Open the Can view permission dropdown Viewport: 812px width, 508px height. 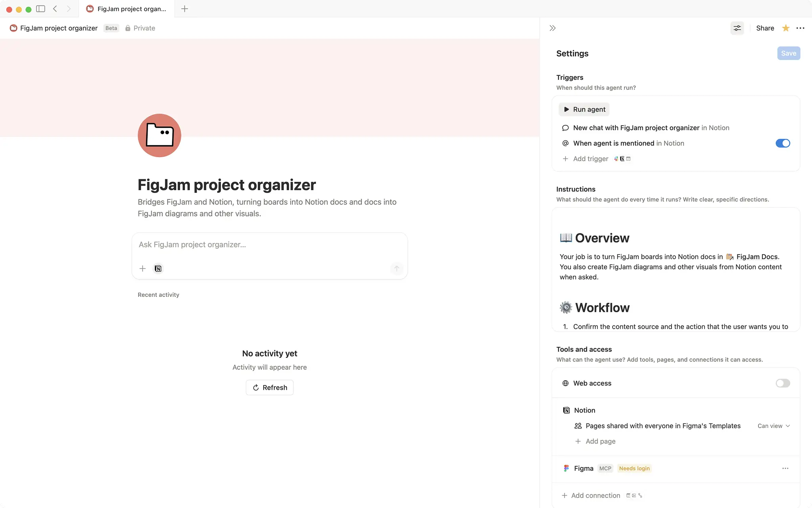(774, 426)
